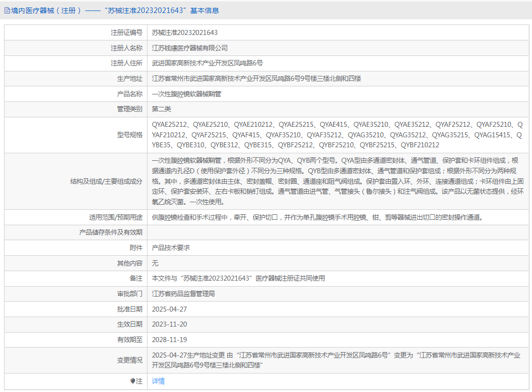The image size is (532, 392).
Task: Click the 产品储存条件及有效期 label
Action: [110, 232]
